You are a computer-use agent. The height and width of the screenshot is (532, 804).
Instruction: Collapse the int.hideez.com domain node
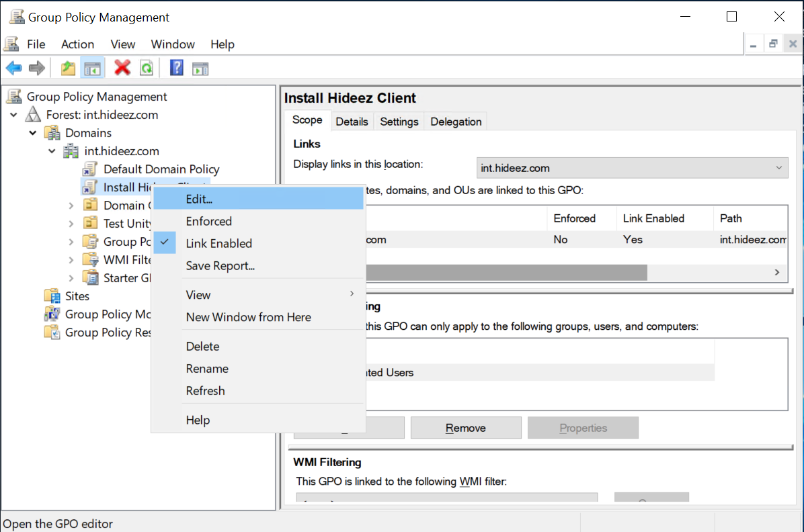(x=52, y=151)
